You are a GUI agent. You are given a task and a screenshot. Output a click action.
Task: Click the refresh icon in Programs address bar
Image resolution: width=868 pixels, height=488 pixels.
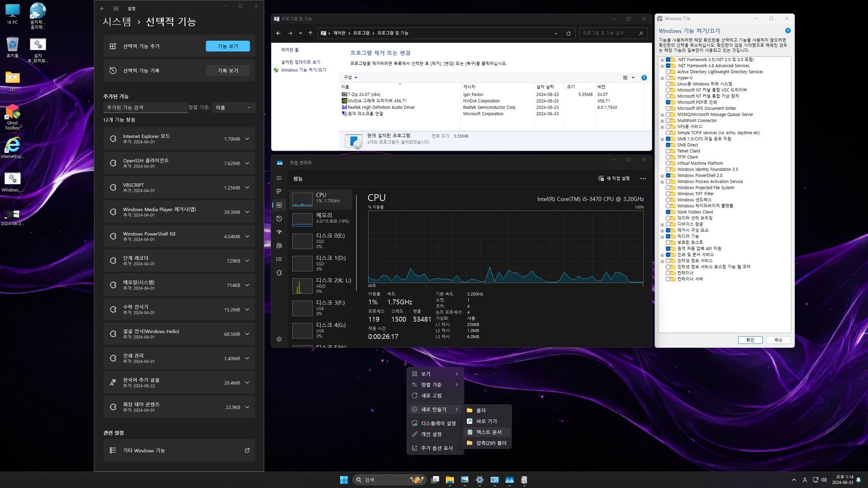(x=568, y=33)
